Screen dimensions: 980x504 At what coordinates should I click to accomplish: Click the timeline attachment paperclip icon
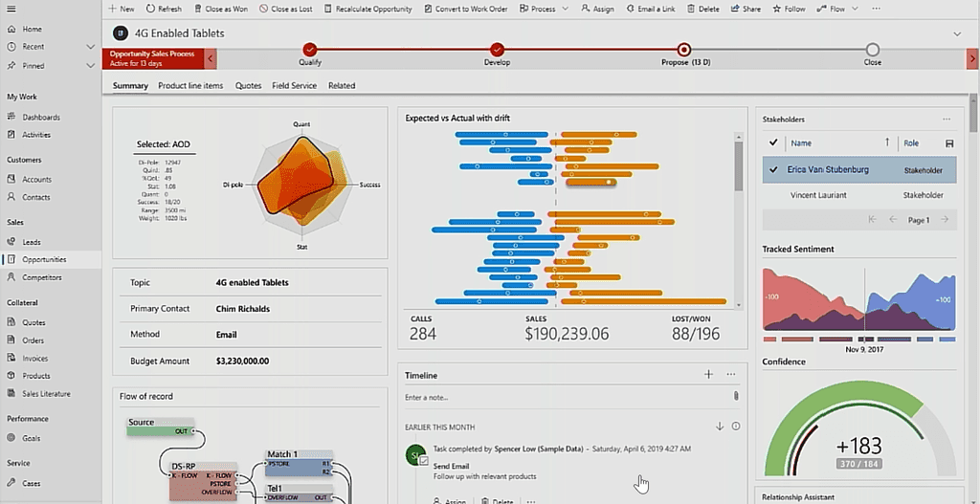point(736,396)
